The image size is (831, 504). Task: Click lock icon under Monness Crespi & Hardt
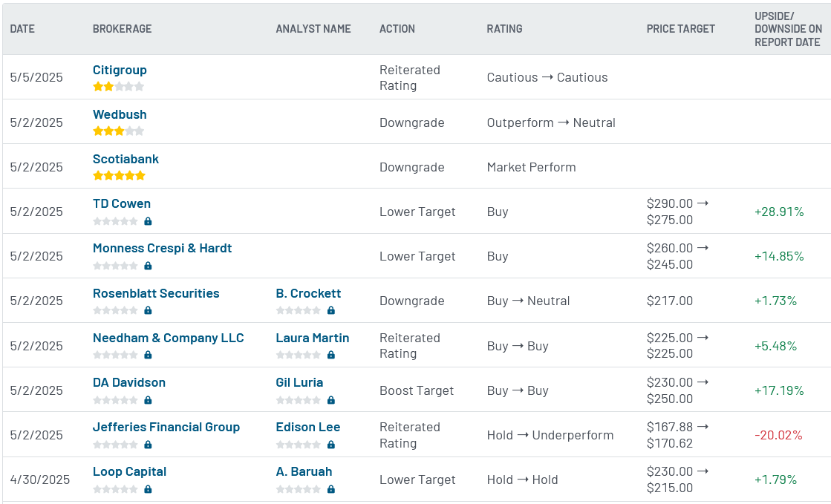(x=148, y=266)
